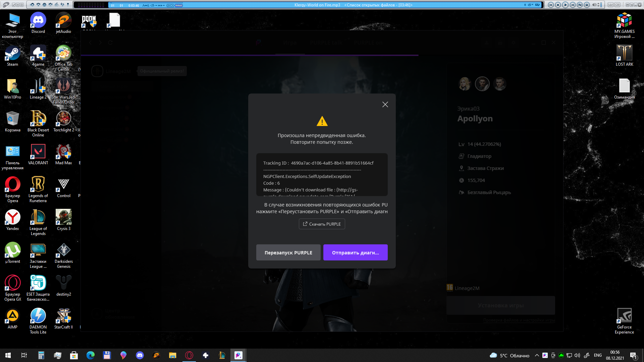Close the error dialog window
Screen dimensions: 644x362
tap(384, 104)
